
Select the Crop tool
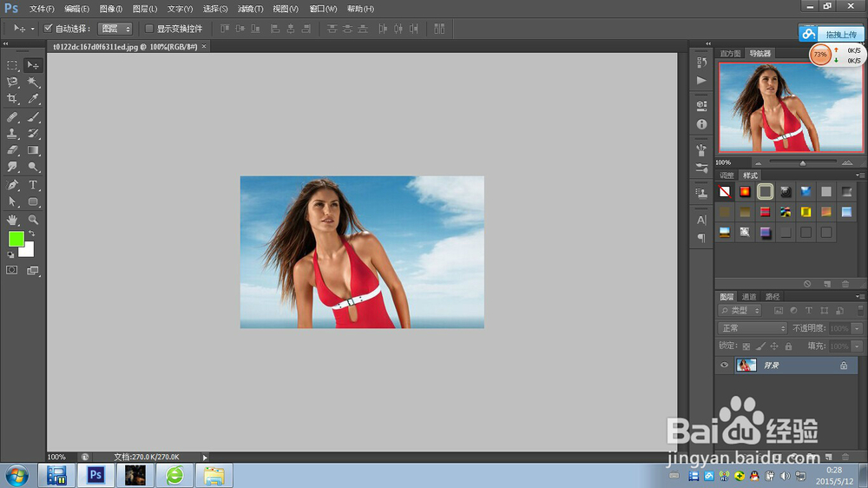[x=12, y=99]
